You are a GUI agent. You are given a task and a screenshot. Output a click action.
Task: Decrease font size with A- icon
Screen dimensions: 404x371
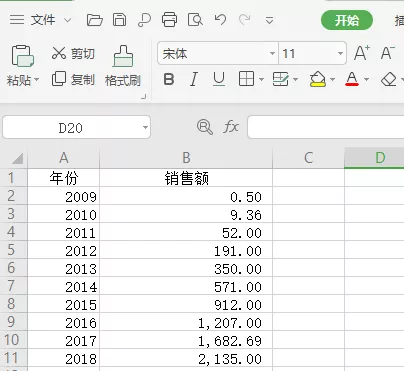388,53
